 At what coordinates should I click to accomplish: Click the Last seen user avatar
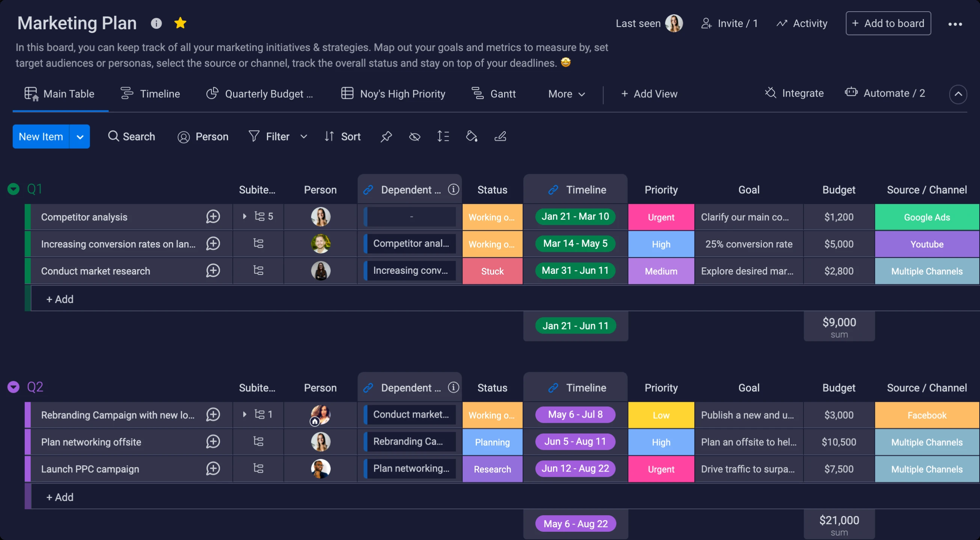674,23
